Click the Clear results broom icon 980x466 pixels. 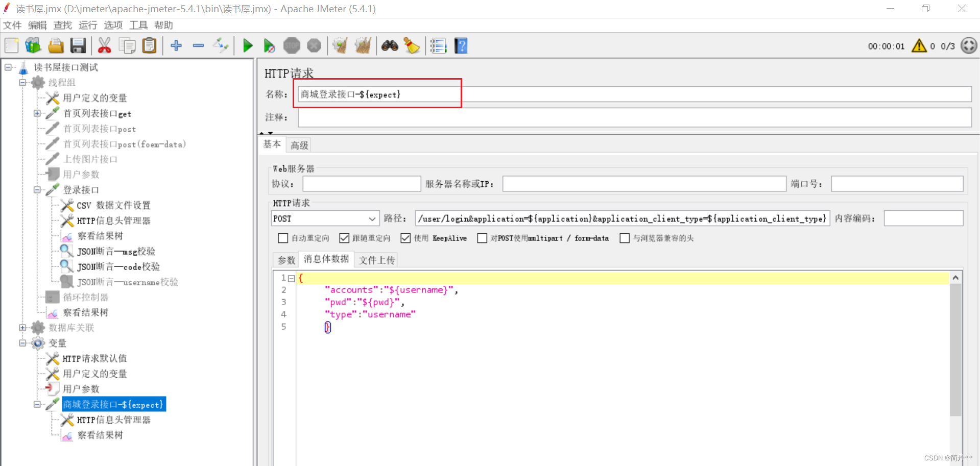(340, 46)
